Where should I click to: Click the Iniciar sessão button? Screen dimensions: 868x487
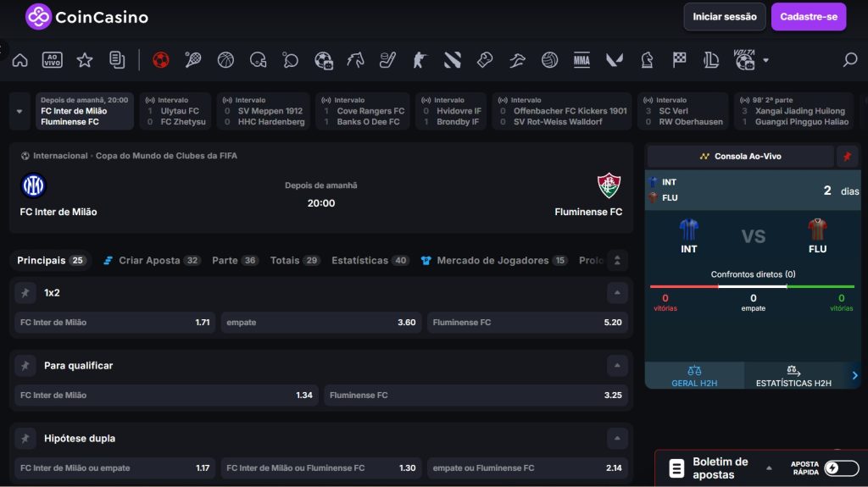click(725, 17)
